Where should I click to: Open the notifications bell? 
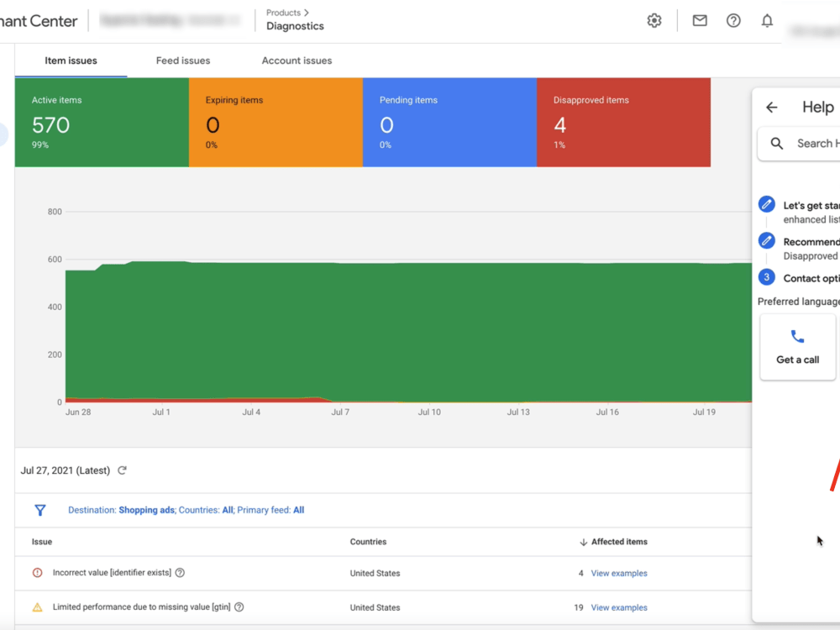pos(767,21)
